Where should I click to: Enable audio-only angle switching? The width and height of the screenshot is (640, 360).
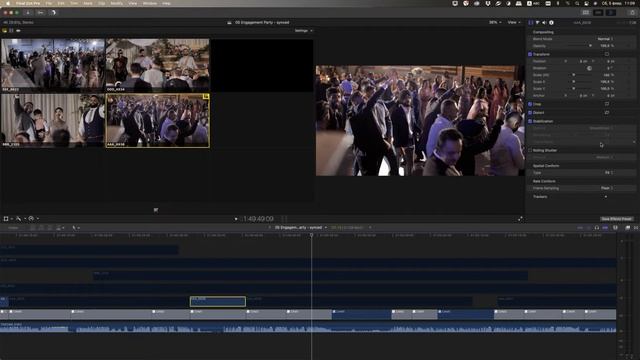[x=18, y=31]
